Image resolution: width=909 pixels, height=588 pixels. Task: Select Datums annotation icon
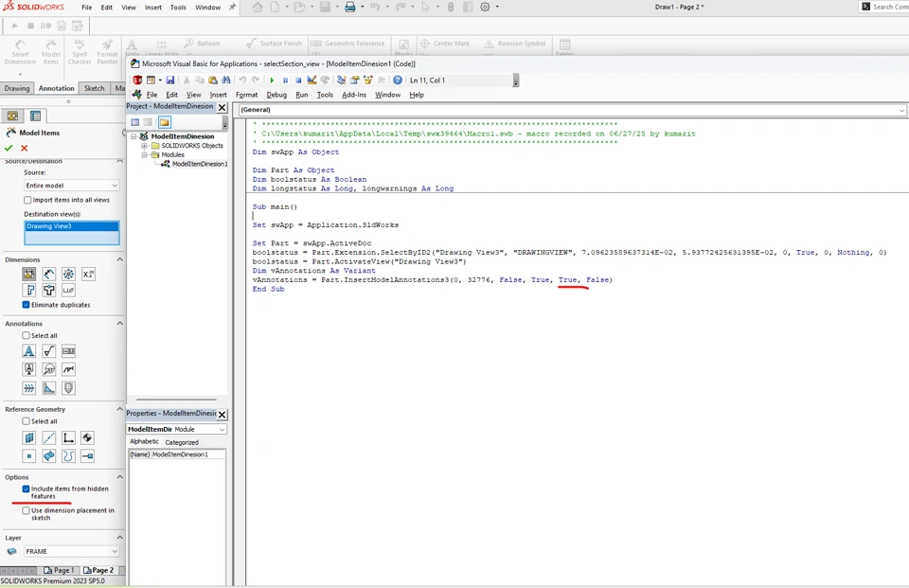coord(29,369)
